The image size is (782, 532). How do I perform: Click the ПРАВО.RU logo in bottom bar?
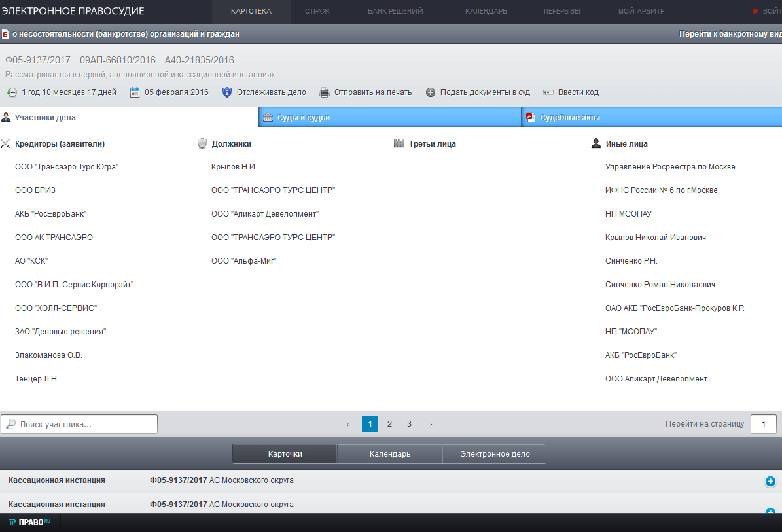click(30, 522)
